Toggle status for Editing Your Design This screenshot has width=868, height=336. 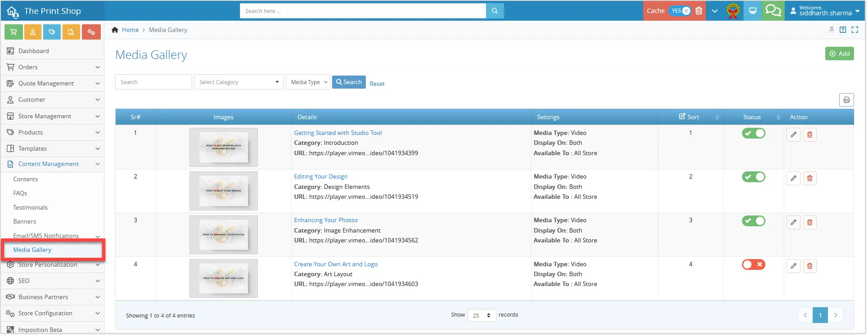click(754, 177)
